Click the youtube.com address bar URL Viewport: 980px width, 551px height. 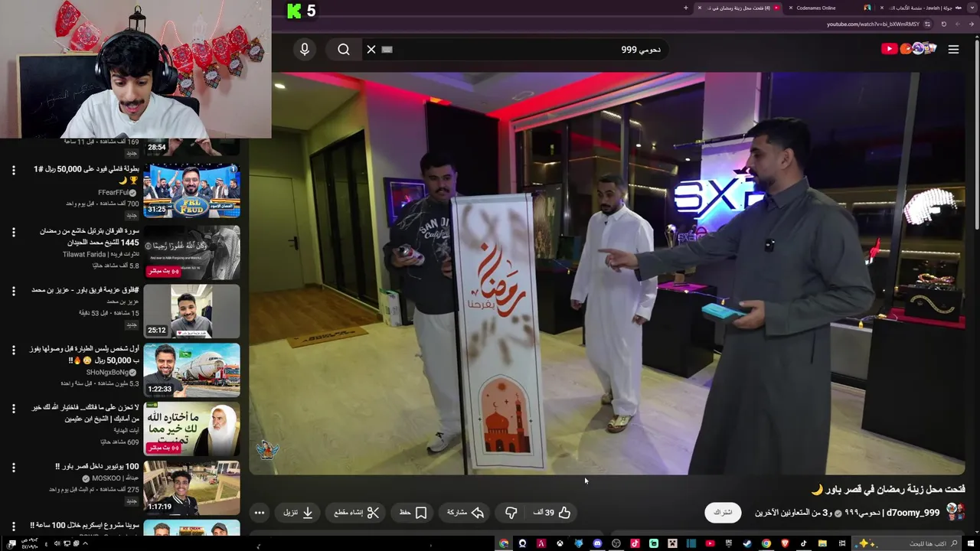873,24
